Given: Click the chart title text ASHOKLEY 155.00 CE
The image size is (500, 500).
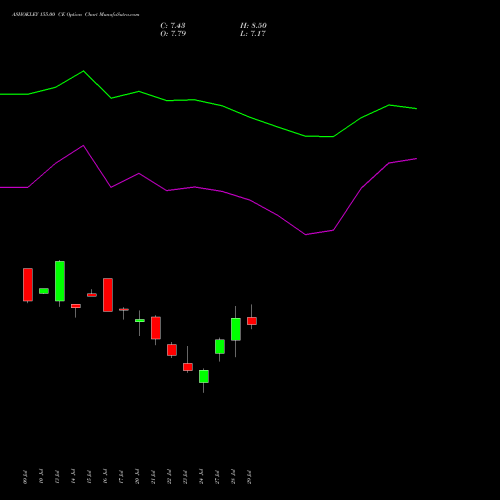Looking at the screenshot, I should point(39,15).
